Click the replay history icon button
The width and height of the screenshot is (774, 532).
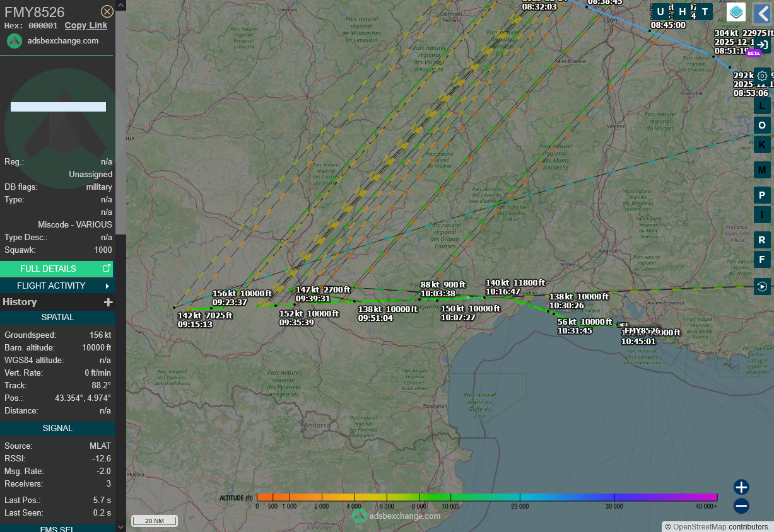[x=762, y=287]
